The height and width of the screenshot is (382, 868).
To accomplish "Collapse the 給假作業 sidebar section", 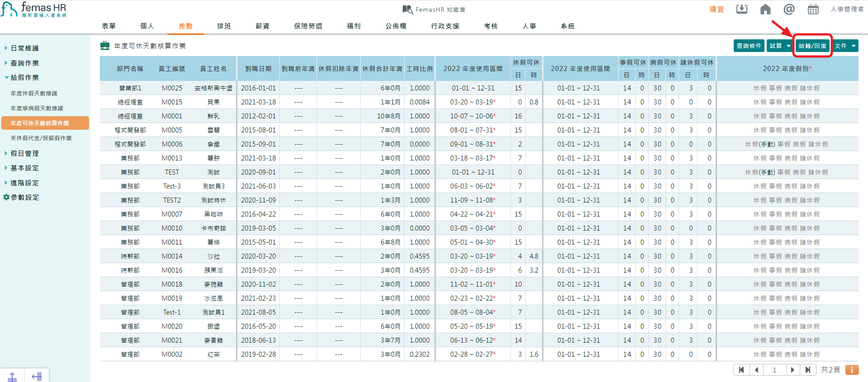I will click(24, 77).
